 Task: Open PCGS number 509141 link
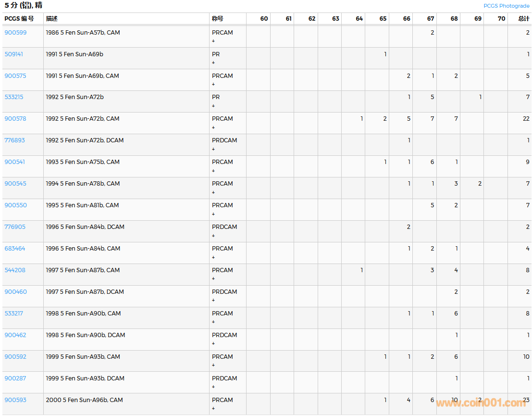tap(13, 54)
